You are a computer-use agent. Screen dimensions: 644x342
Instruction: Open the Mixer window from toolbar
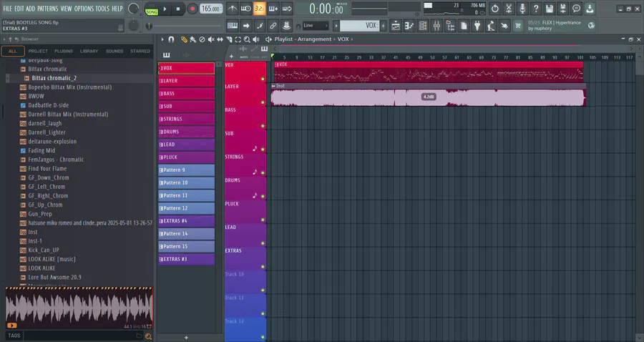436,26
